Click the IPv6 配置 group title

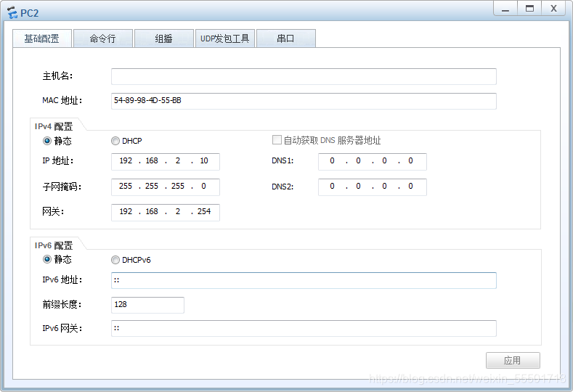[x=54, y=245]
